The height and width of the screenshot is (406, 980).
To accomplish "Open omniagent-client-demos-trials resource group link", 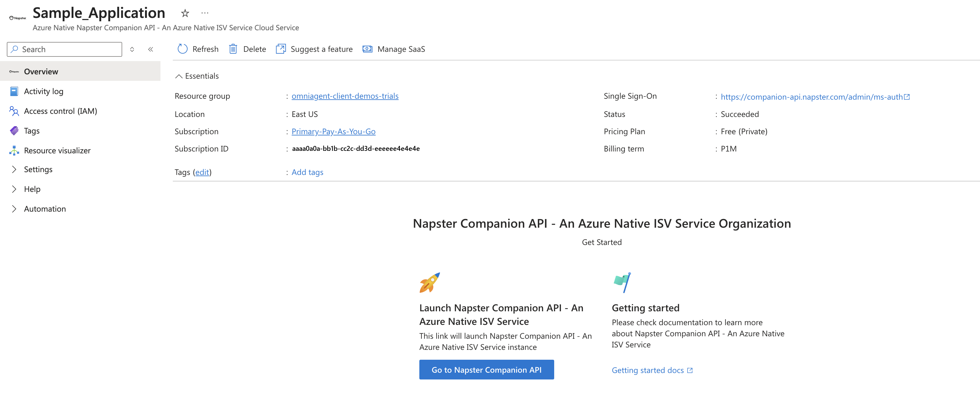I will pos(345,96).
